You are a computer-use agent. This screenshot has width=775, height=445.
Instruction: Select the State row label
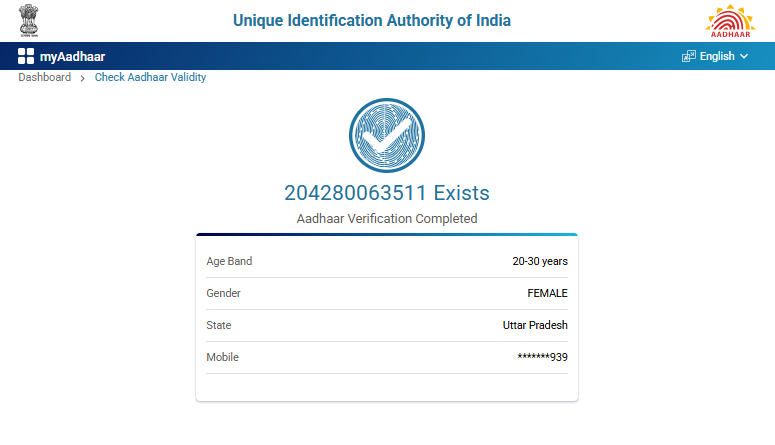coord(219,325)
